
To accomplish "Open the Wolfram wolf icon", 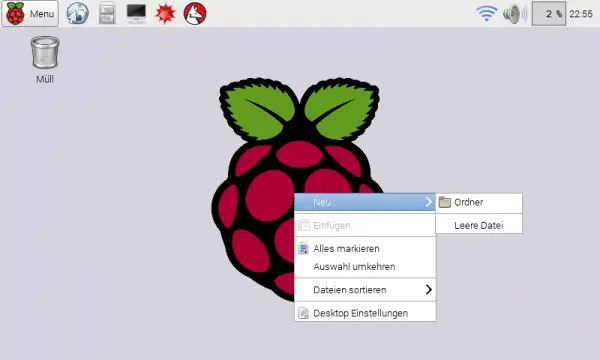I will pos(195,13).
